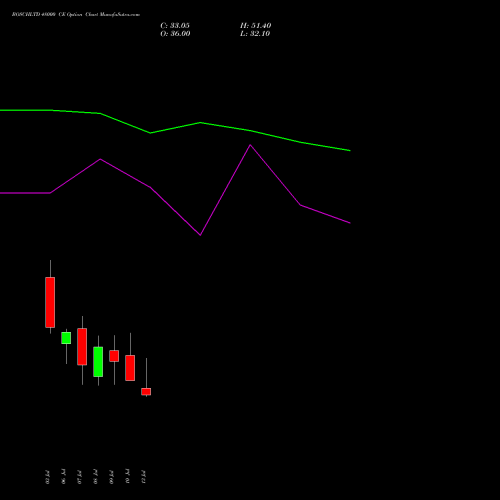Click the close price value C: 33.05
This screenshot has height=500, width=500.
(x=175, y=26)
